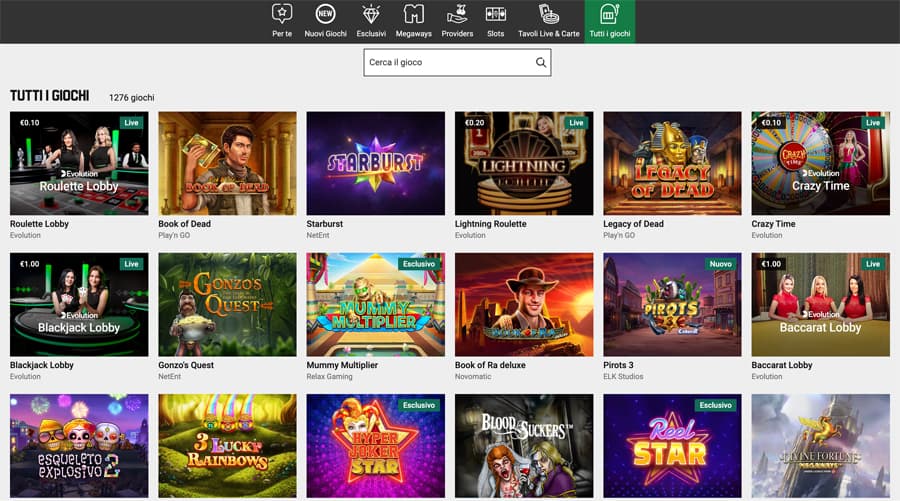This screenshot has width=900, height=501.
Task: Click the Blackjack Lobby title link
Action: 41,365
